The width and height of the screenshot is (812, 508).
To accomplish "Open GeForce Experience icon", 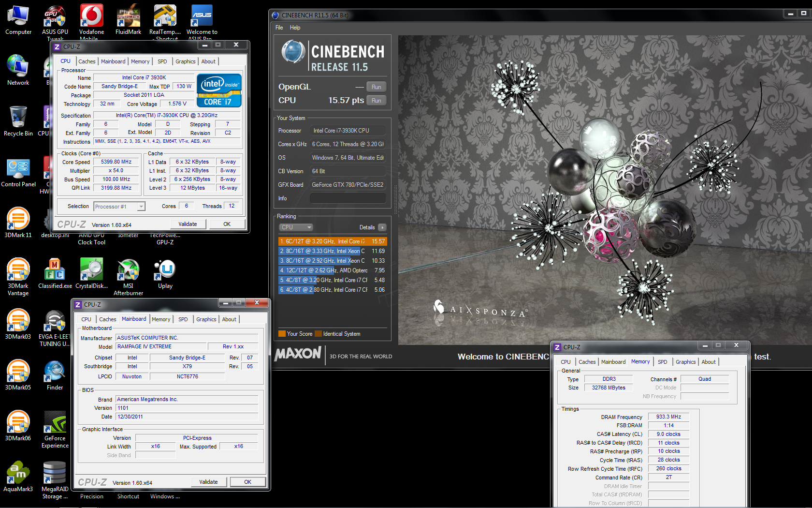I will (x=55, y=430).
